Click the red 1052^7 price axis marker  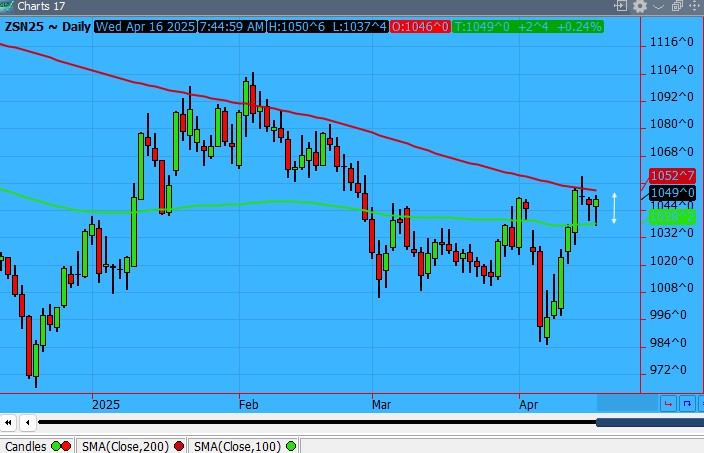672,175
